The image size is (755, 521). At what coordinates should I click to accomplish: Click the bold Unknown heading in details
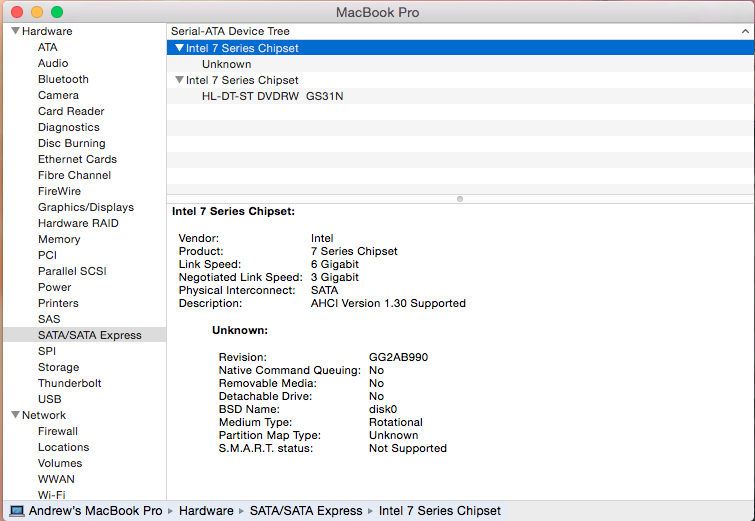pyautogui.click(x=240, y=330)
